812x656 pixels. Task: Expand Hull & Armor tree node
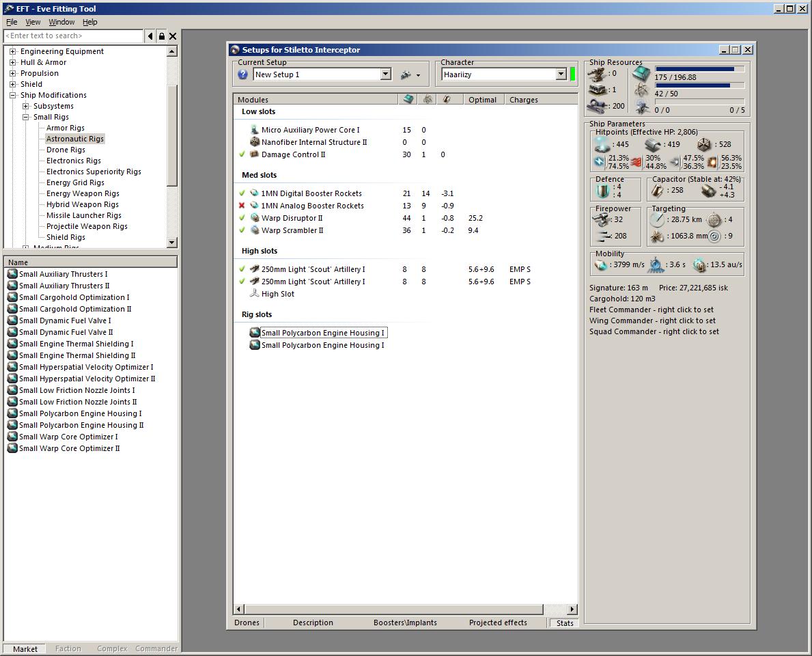point(12,62)
